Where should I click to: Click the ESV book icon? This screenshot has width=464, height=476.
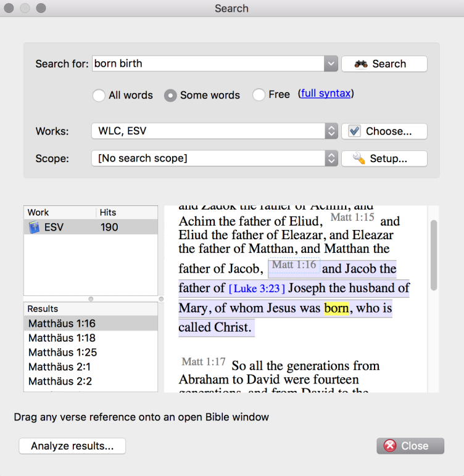34,228
